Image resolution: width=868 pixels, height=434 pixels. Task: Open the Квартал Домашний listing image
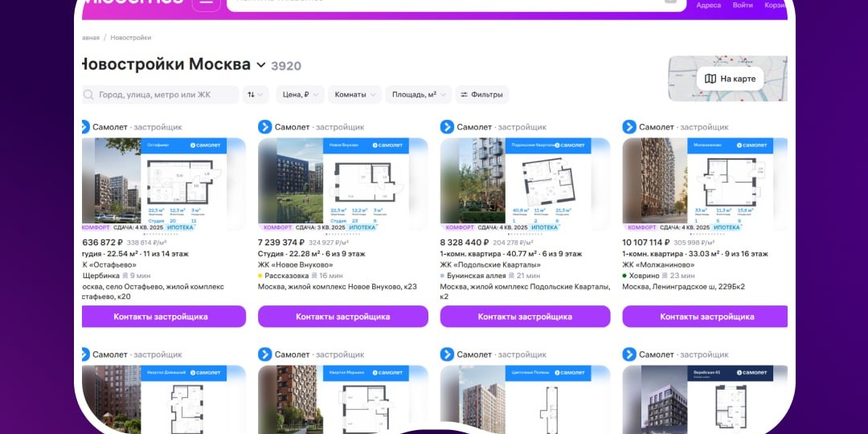tap(164, 399)
